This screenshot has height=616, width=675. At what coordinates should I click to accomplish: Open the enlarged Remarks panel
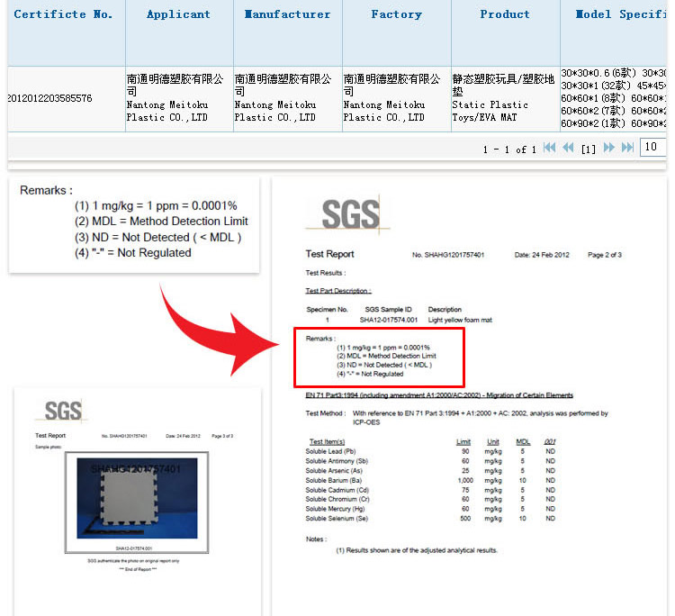pyautogui.click(x=134, y=224)
